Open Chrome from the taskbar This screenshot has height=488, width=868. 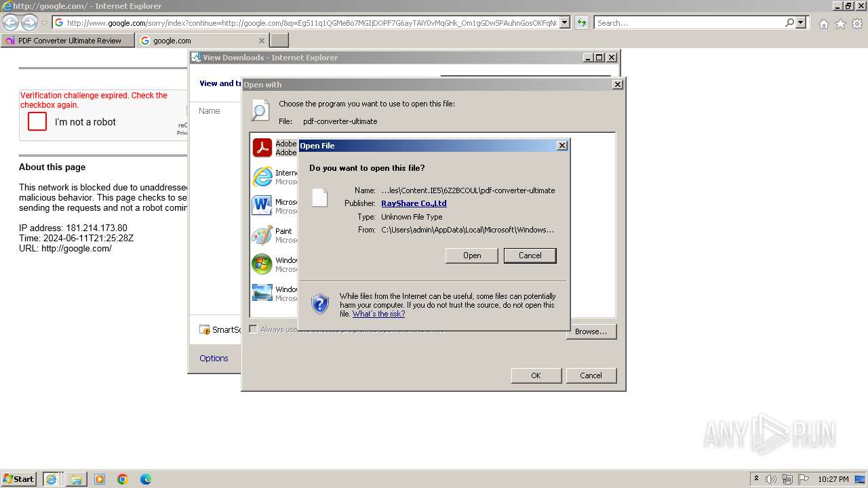coord(123,479)
